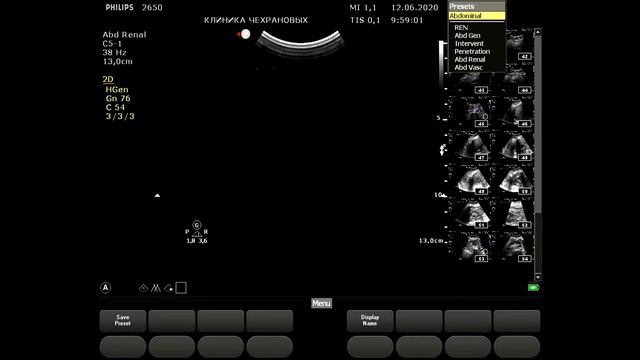This screenshot has height=360, width=640.
Task: Click the C 54 compression value
Action: click(x=115, y=107)
